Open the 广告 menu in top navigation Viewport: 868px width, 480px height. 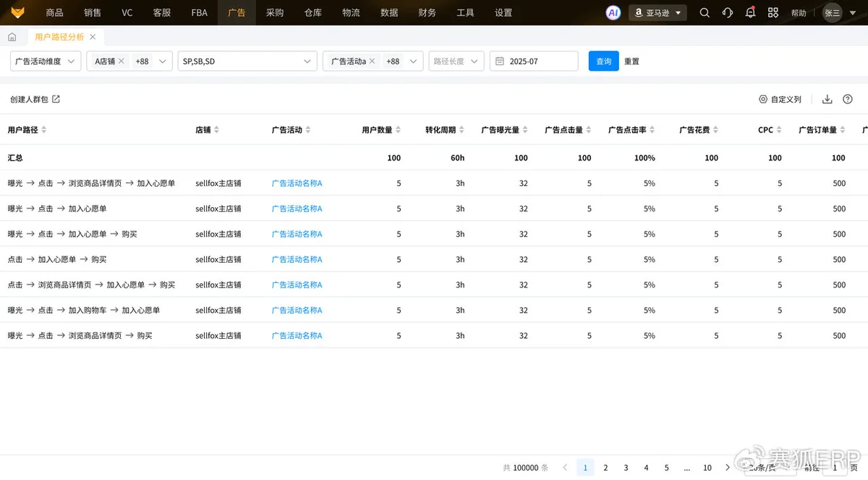pos(237,12)
